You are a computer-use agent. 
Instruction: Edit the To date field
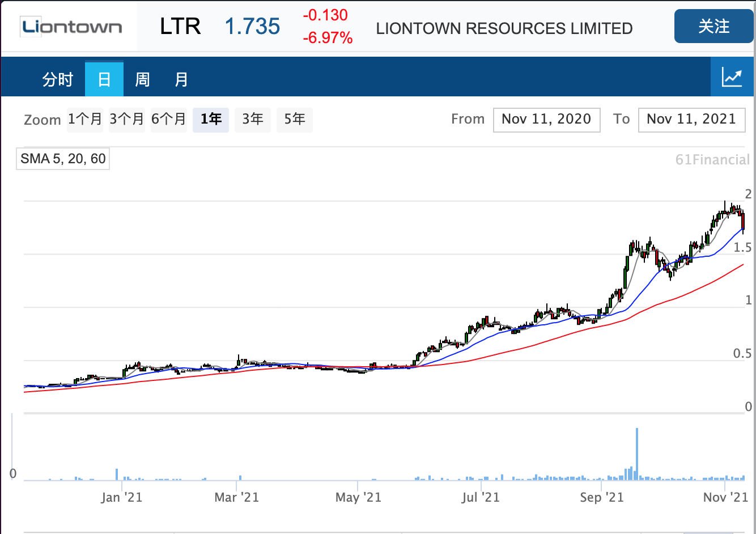coord(691,120)
